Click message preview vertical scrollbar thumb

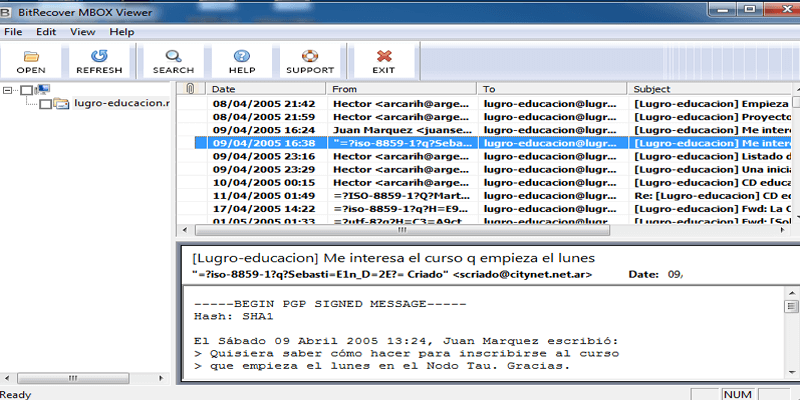pos(791,306)
